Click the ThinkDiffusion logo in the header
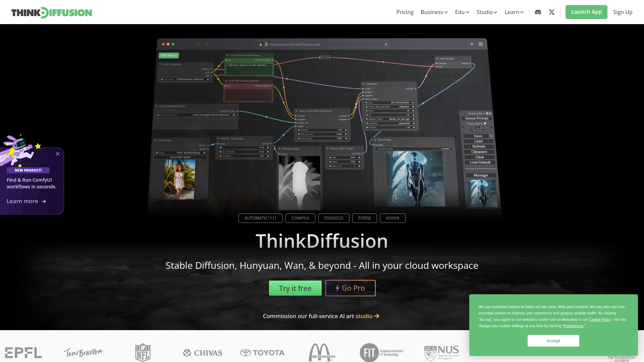 52,12
